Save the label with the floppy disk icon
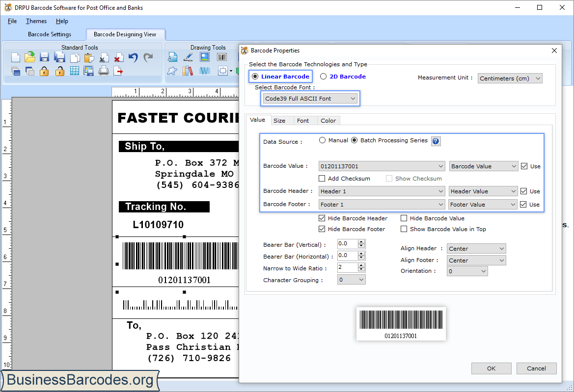574x392 pixels. click(45, 57)
